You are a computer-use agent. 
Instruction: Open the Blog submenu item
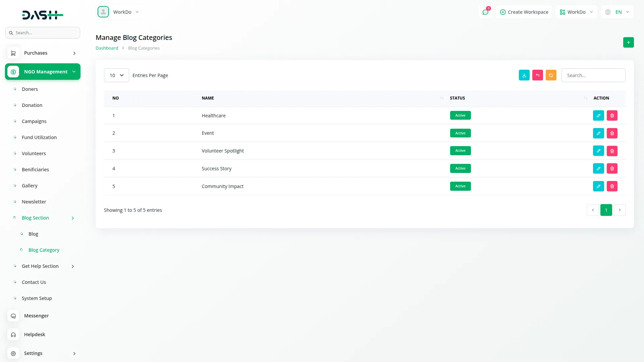click(33, 234)
